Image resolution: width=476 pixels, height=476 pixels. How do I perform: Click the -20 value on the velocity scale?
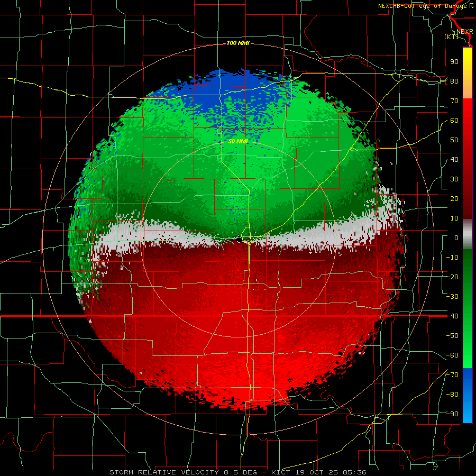(x=452, y=277)
